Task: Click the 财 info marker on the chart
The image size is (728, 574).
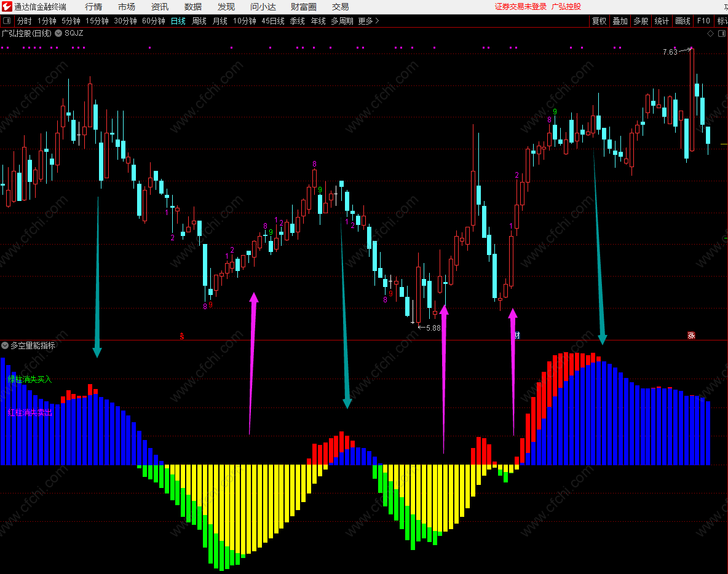Action: point(516,335)
